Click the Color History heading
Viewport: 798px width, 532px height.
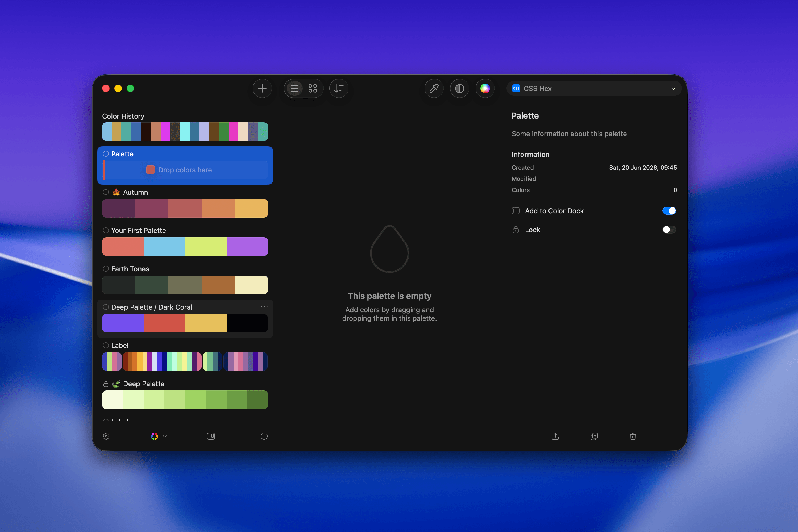[123, 116]
